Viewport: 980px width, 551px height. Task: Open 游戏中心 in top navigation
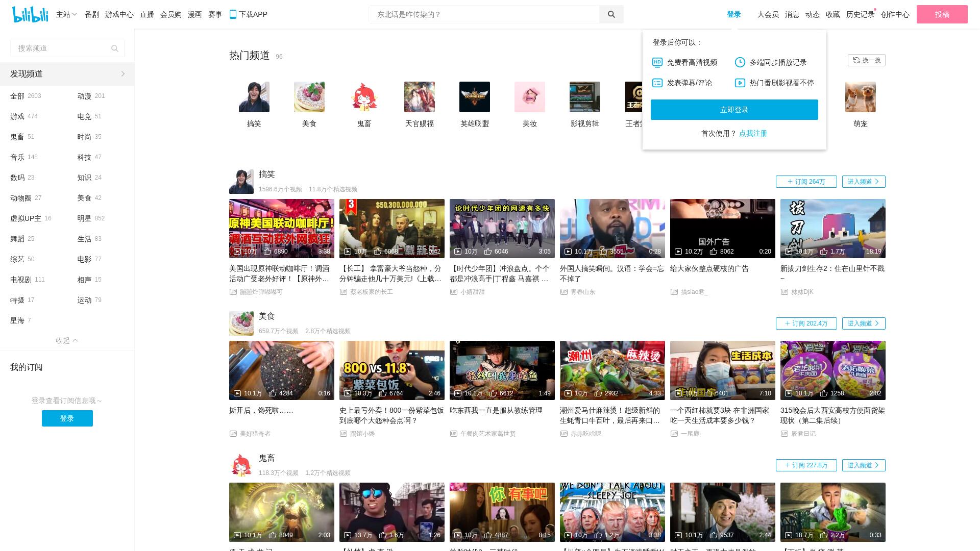[119, 14]
